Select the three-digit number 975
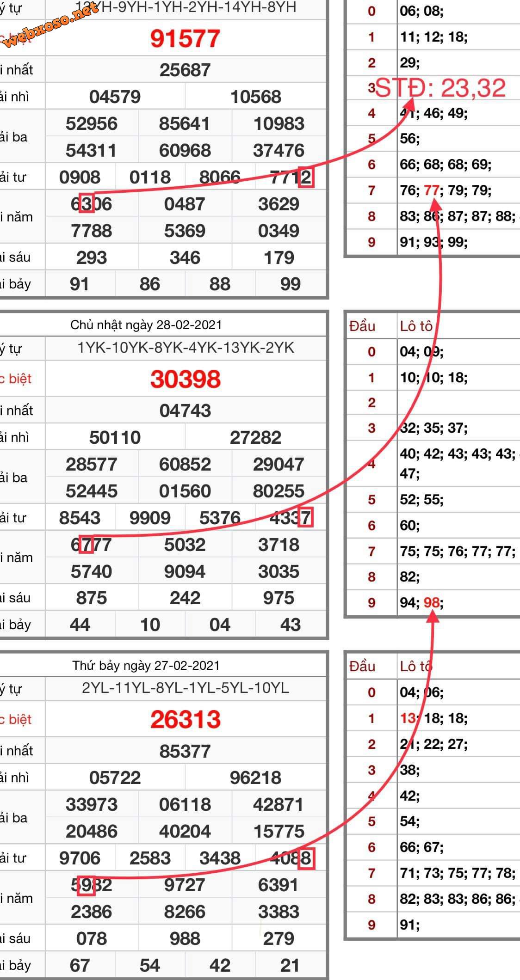This screenshot has height=980, width=520. [279, 598]
